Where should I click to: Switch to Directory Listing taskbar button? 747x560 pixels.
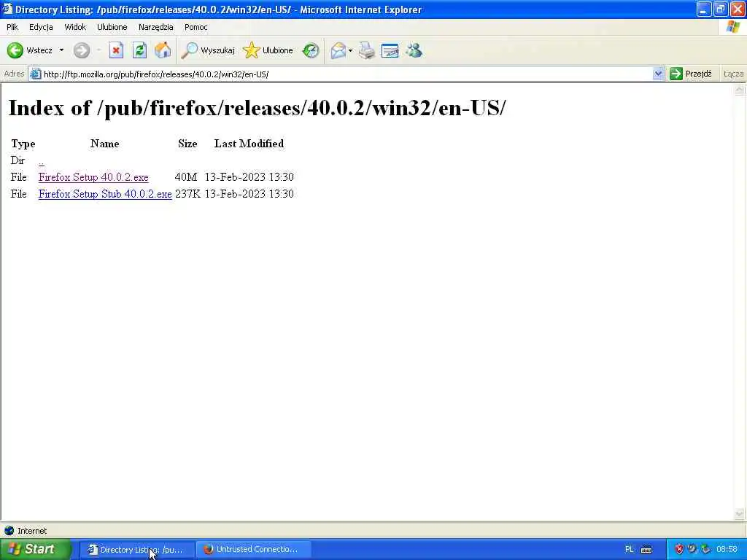[x=136, y=550]
